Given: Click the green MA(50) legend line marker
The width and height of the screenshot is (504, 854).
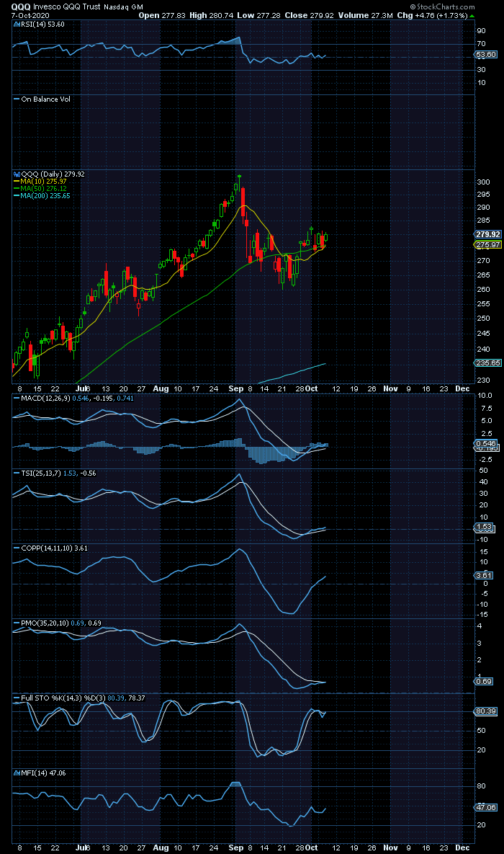Looking at the screenshot, I should [x=17, y=188].
